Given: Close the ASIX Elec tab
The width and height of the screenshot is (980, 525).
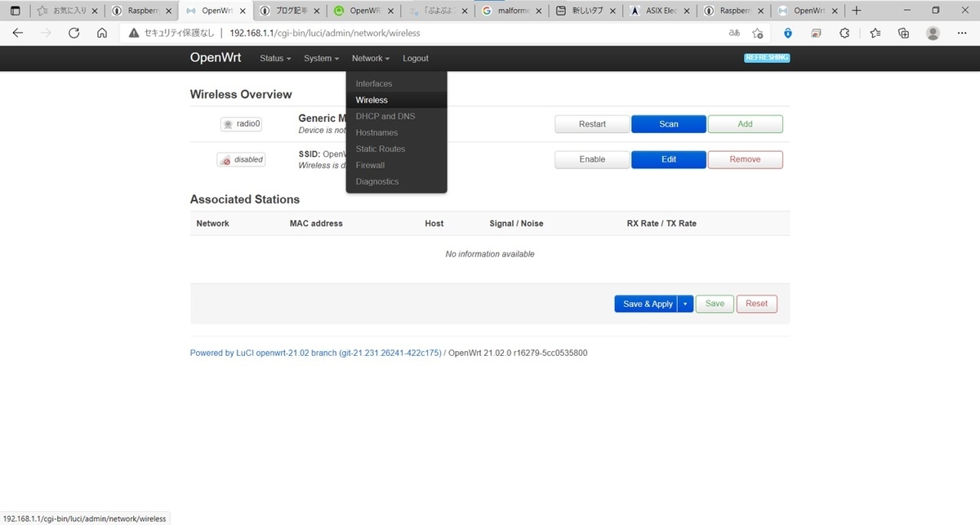Looking at the screenshot, I should 686,11.
